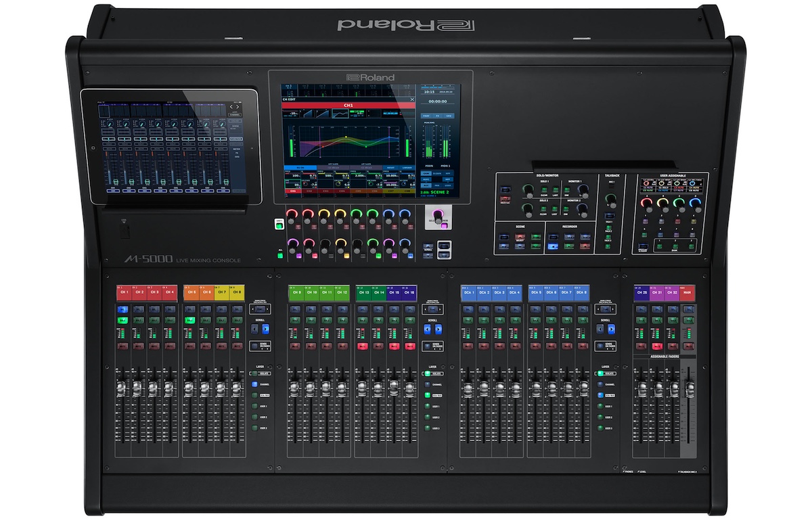Image resolution: width=812 pixels, height=525 pixels.
Task: Mute the MAIN output strip
Action: [x=687, y=346]
